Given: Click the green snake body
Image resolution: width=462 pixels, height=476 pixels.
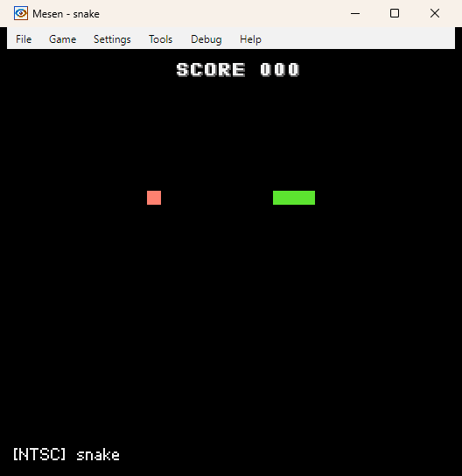Looking at the screenshot, I should pyautogui.click(x=294, y=198).
